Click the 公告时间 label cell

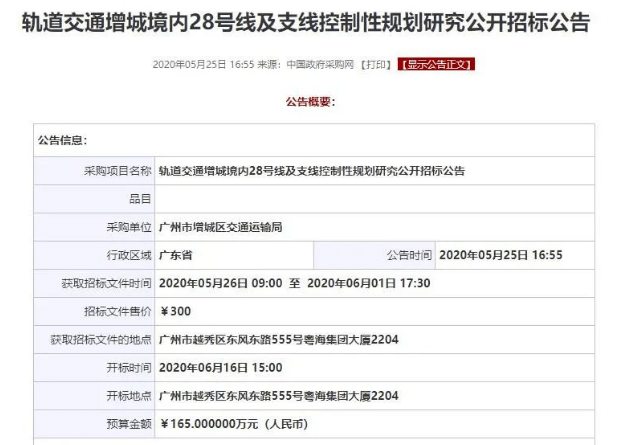pos(374,255)
